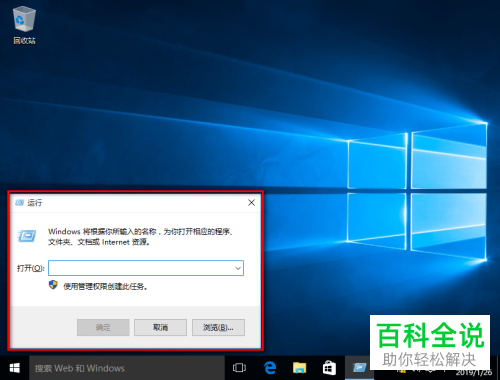The width and height of the screenshot is (500, 380).
Task: Click the 打开(O): label
Action: click(30, 268)
